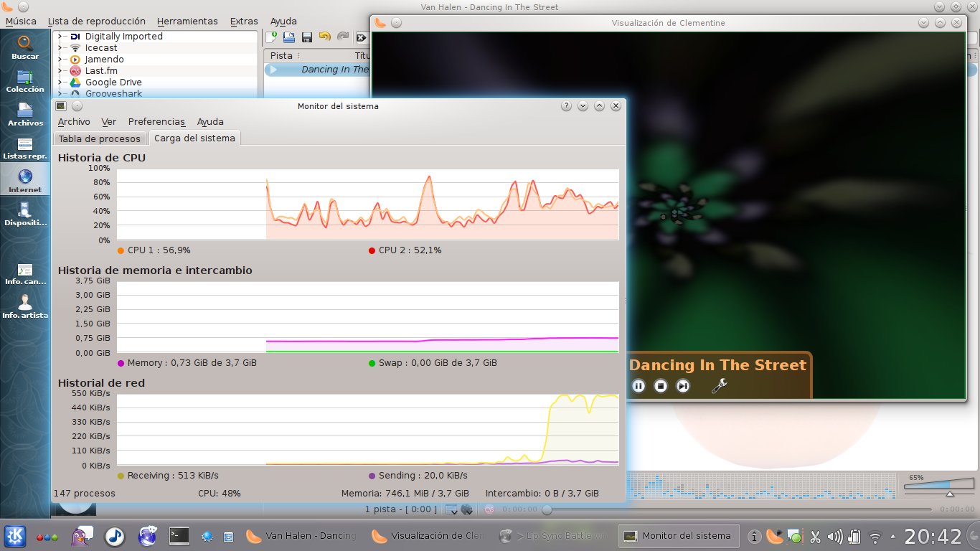Viewport: 980px width, 551px height.
Task: Click the Sending purple color dot
Action: [372, 476]
